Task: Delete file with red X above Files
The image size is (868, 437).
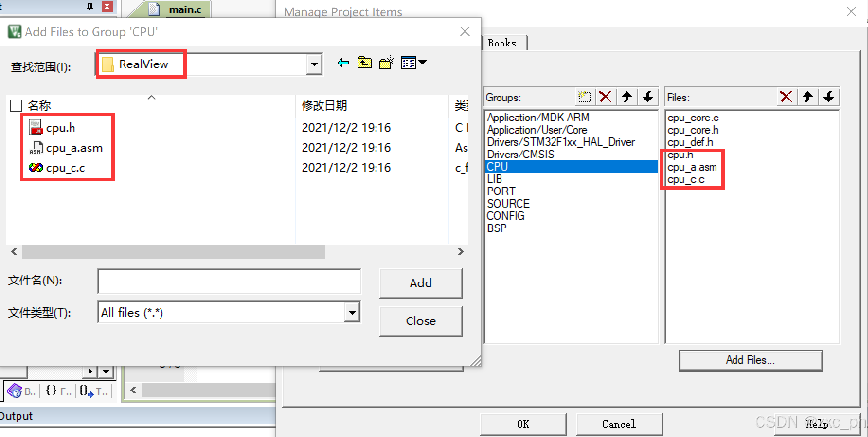Action: click(786, 97)
